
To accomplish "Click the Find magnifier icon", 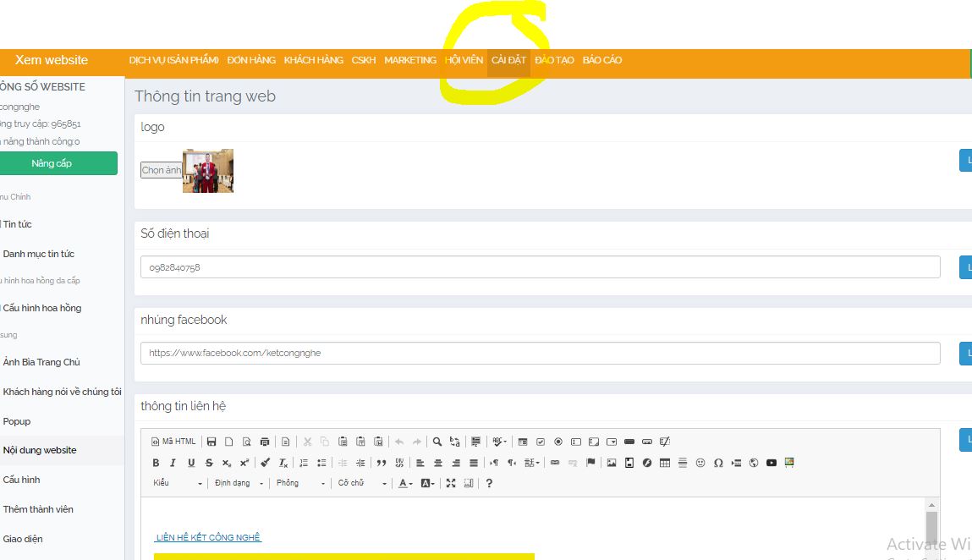I will tap(437, 442).
